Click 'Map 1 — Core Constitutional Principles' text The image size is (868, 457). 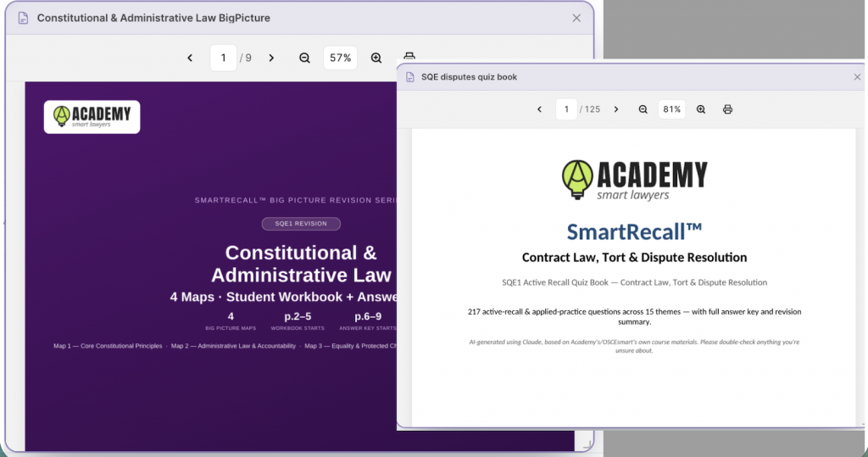coord(108,346)
